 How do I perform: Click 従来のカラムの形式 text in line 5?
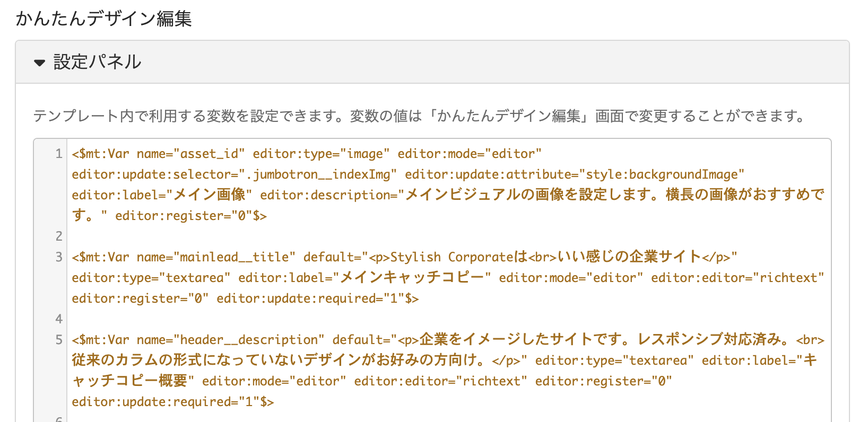tap(137, 361)
